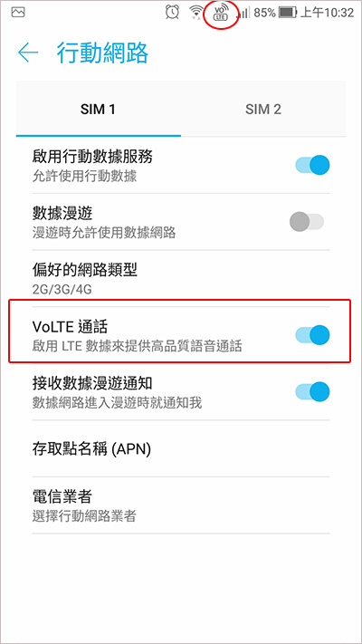The height and width of the screenshot is (644, 362).
Task: Tap the picture notification icon
Action: [18, 13]
